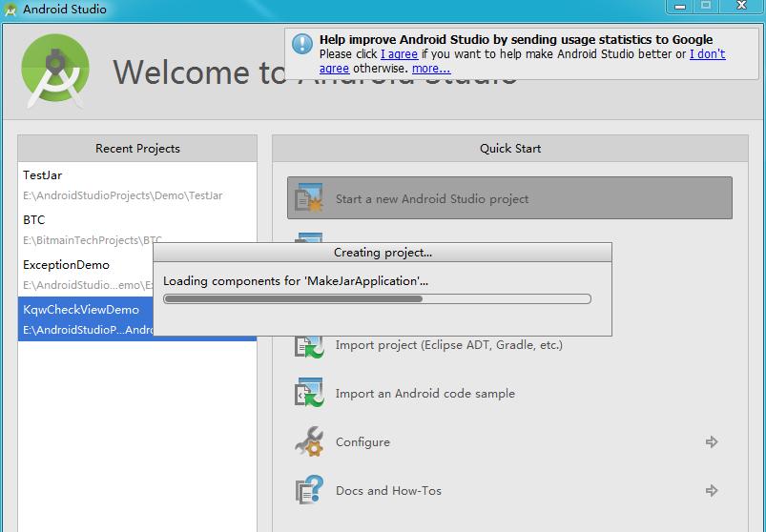The image size is (766, 532).
Task: Click the E:\BitmainTechProjects path text
Action: [93, 240]
